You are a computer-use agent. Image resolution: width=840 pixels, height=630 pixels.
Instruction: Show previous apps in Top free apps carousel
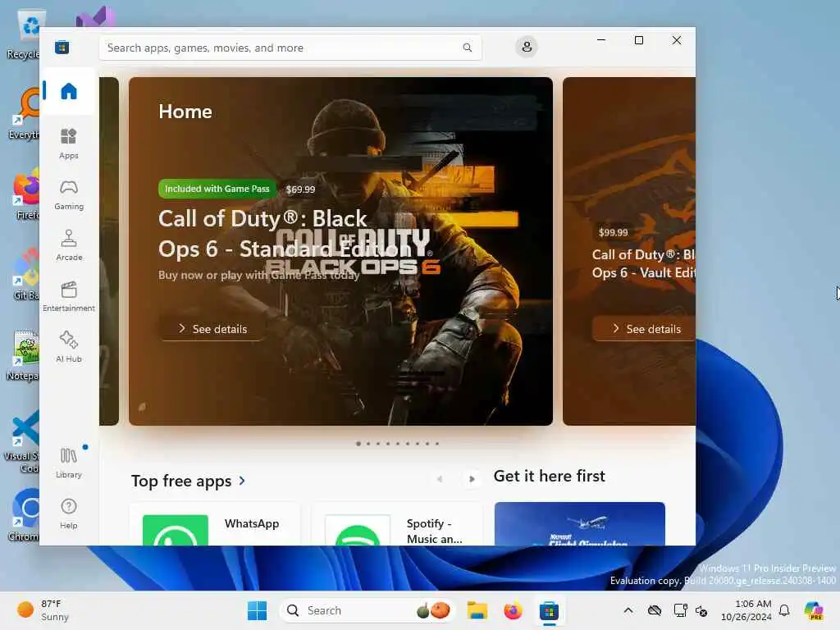click(440, 479)
